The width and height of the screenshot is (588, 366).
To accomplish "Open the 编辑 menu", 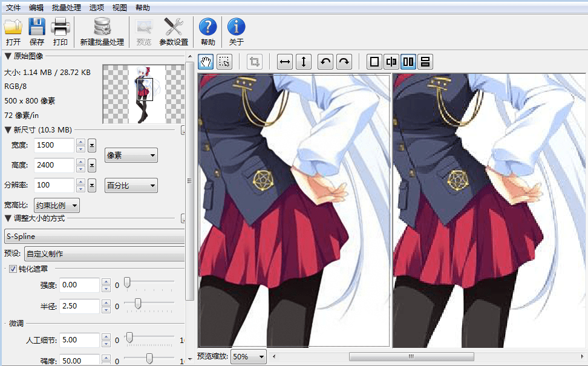I will (36, 7).
